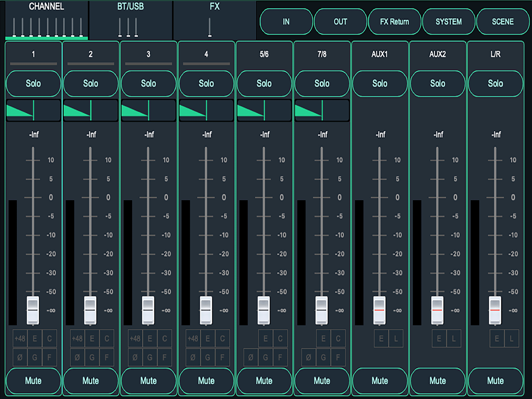Viewport: 532px width, 399px height.
Task: Open the OUT page
Action: pyautogui.click(x=340, y=22)
